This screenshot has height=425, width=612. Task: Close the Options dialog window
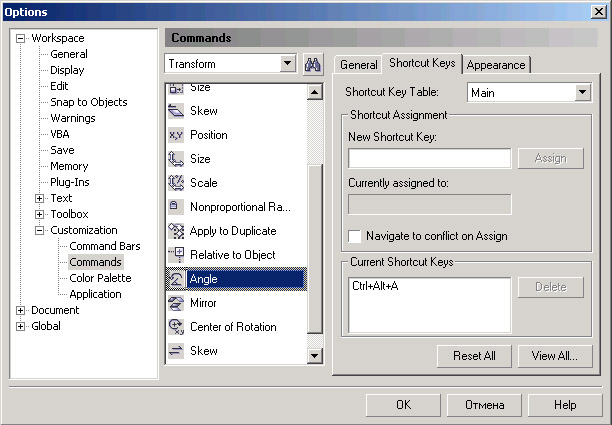pyautogui.click(x=598, y=12)
